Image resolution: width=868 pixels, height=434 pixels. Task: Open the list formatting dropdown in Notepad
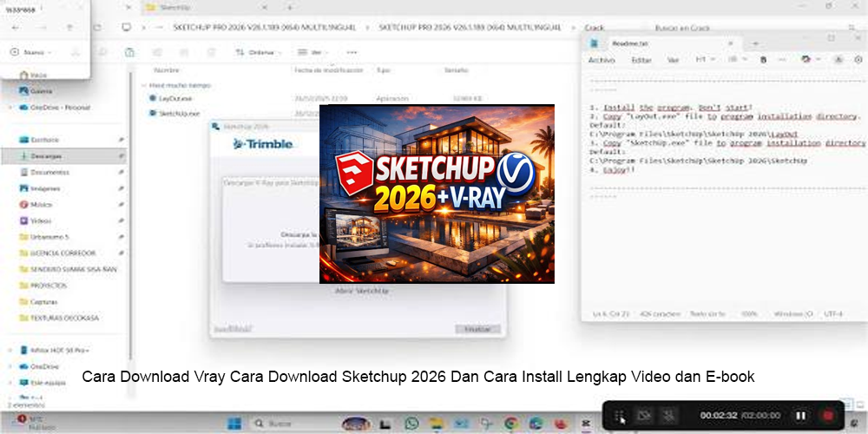(736, 59)
